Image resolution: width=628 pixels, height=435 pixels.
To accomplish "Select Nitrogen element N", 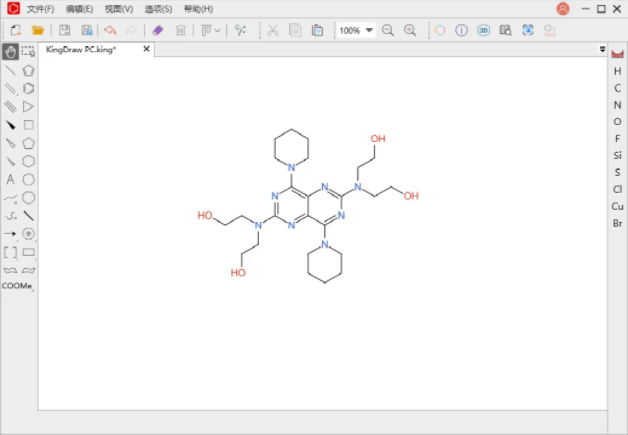I will point(617,105).
